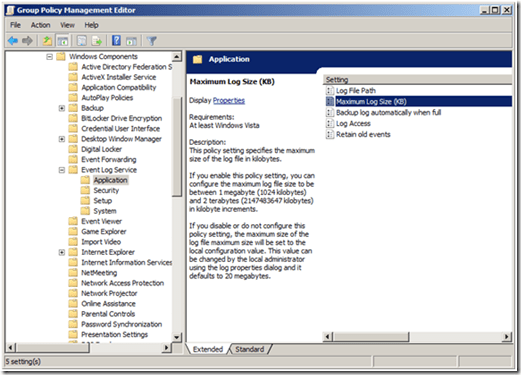Click tree pane scroll up arrow
The height and width of the screenshot is (375, 521).
click(x=177, y=56)
